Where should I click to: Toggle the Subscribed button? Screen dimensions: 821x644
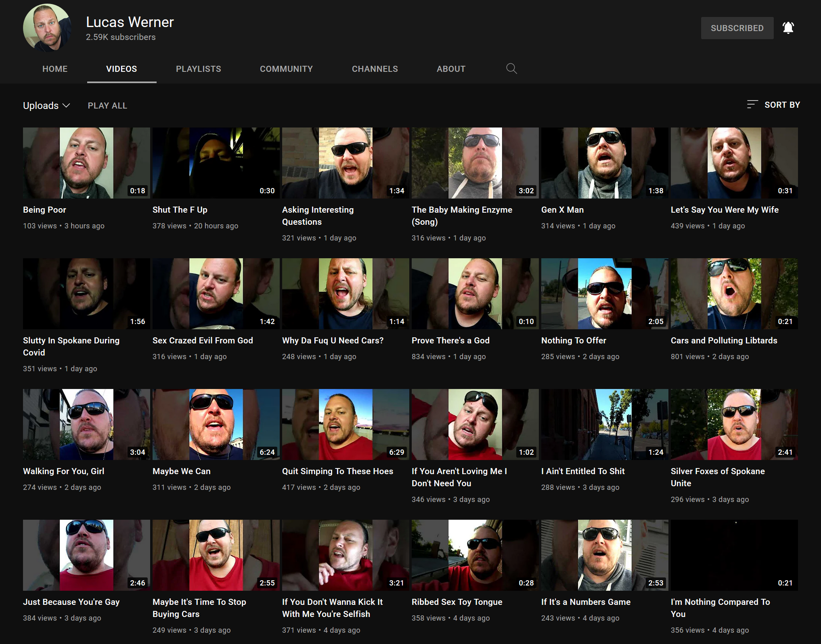[737, 28]
